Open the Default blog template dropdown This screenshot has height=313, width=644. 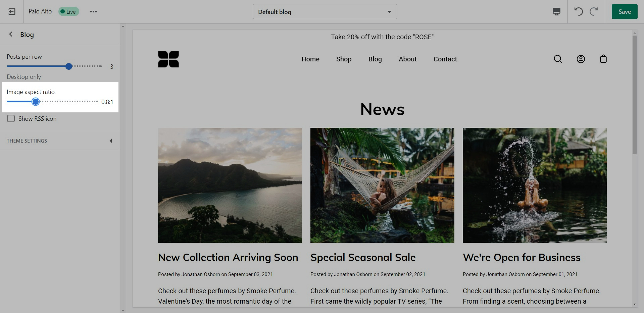click(x=325, y=12)
